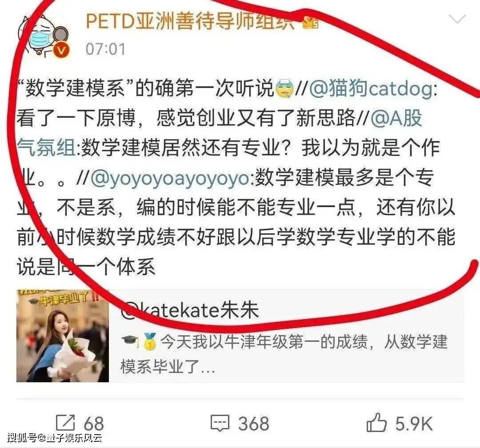The width and height of the screenshot is (480, 448).
Task: Click the membership crown badge beside username
Action: click(311, 22)
